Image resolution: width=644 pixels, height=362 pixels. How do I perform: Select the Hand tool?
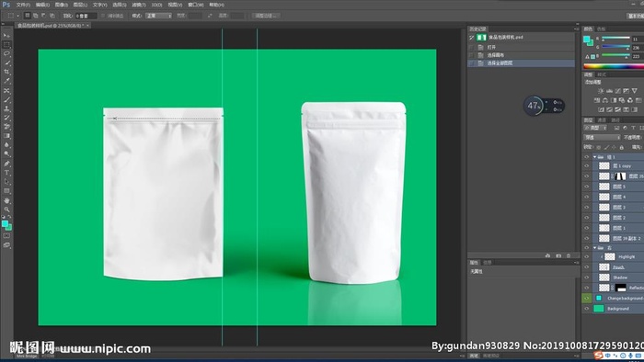click(6, 200)
